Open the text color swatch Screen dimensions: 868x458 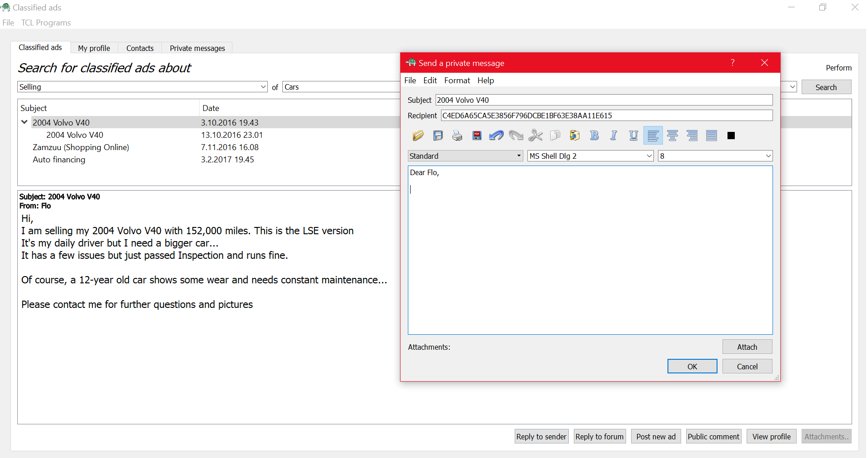731,136
